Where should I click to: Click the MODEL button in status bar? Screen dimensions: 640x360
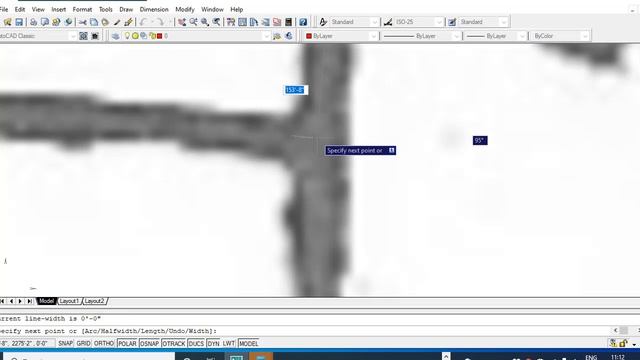tap(249, 344)
